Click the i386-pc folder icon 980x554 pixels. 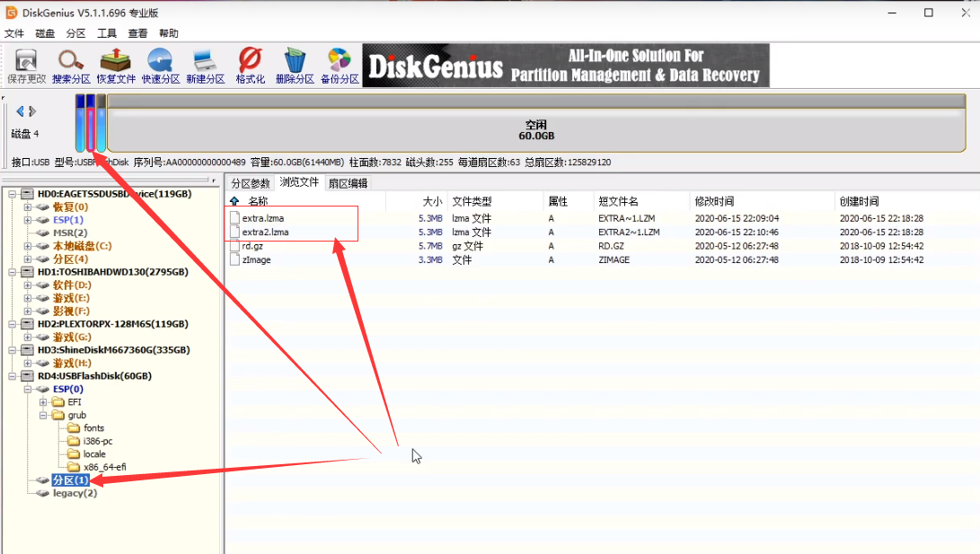74,441
